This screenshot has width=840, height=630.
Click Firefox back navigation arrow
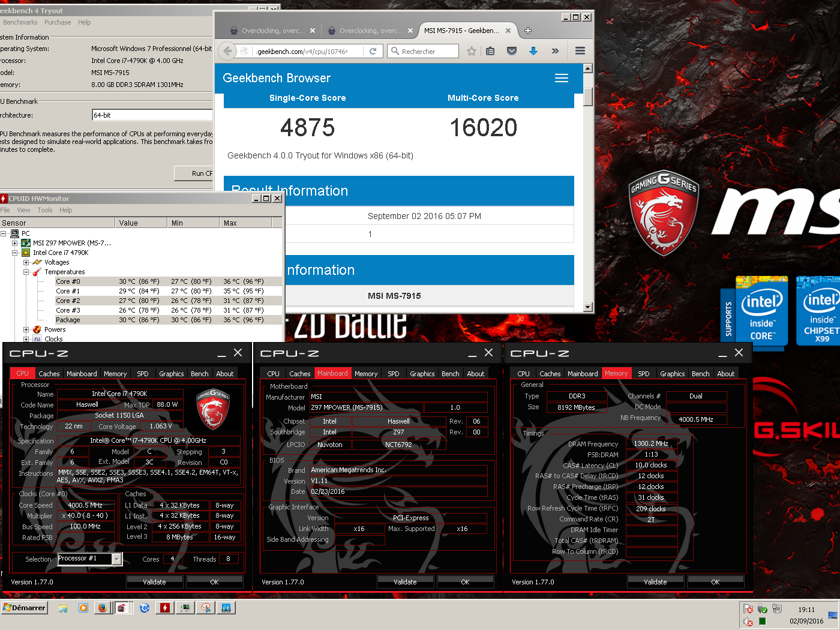point(227,51)
